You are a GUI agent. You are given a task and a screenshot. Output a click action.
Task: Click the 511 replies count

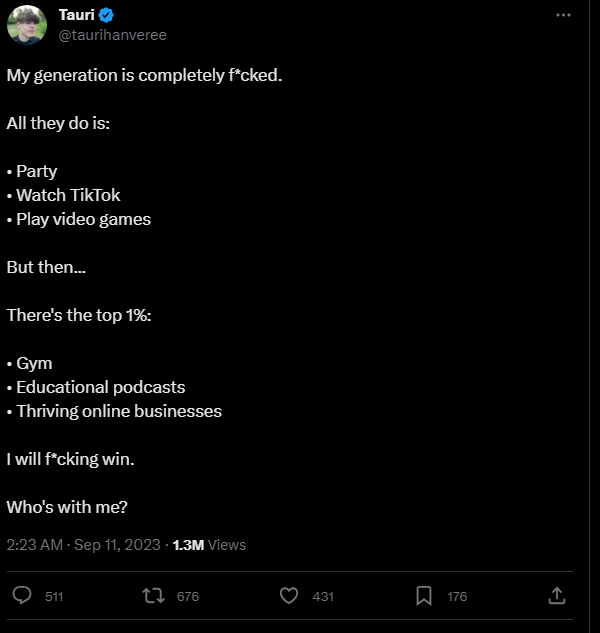click(54, 596)
